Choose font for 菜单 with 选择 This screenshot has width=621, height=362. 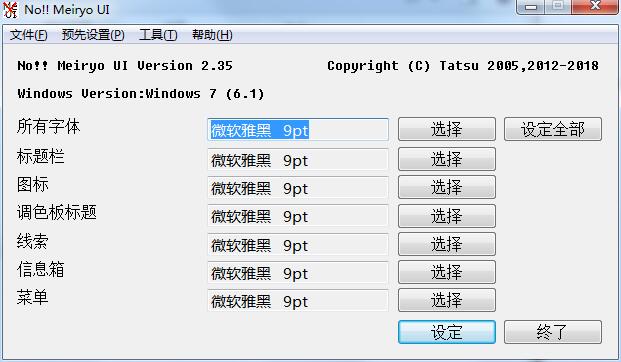[447, 300]
